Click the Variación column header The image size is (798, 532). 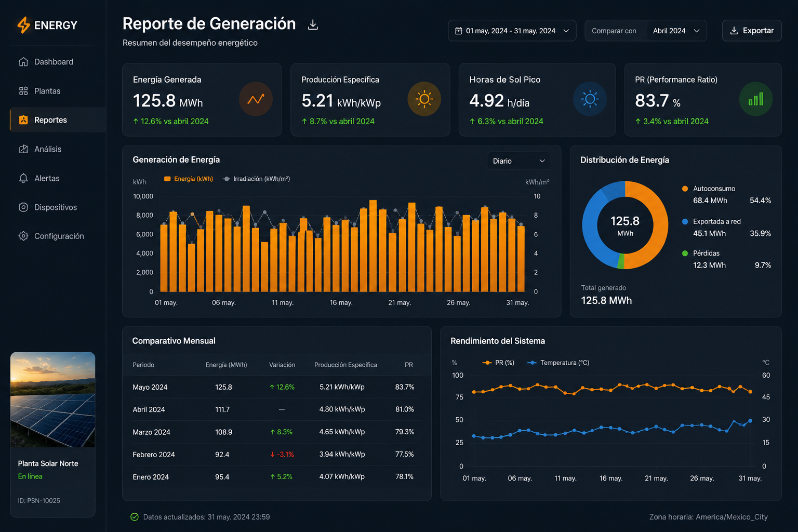coord(282,365)
